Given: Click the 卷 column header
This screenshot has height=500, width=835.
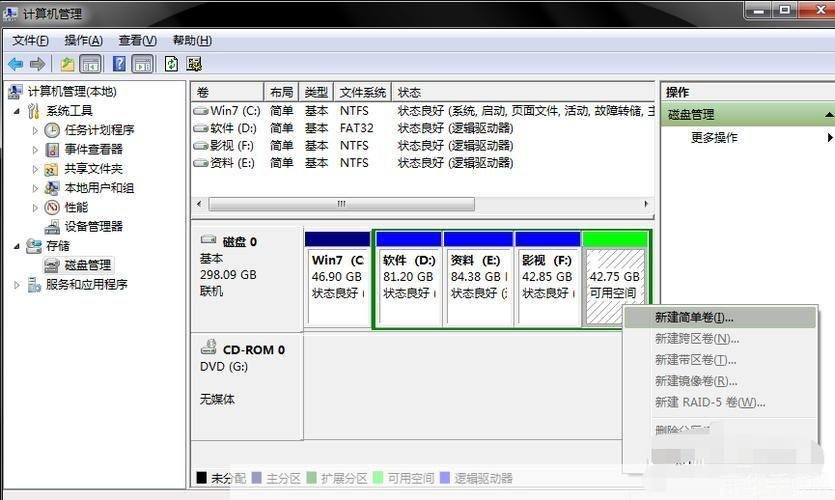Looking at the screenshot, I should click(227, 92).
